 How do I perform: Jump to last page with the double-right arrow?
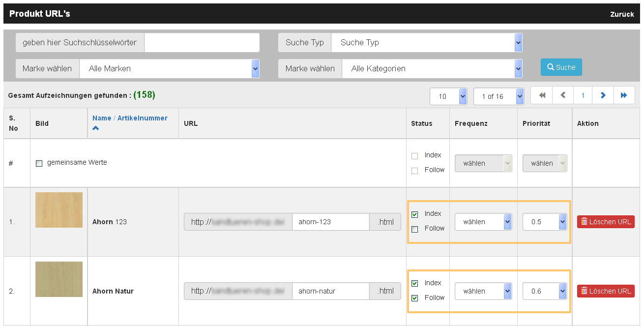pos(624,95)
